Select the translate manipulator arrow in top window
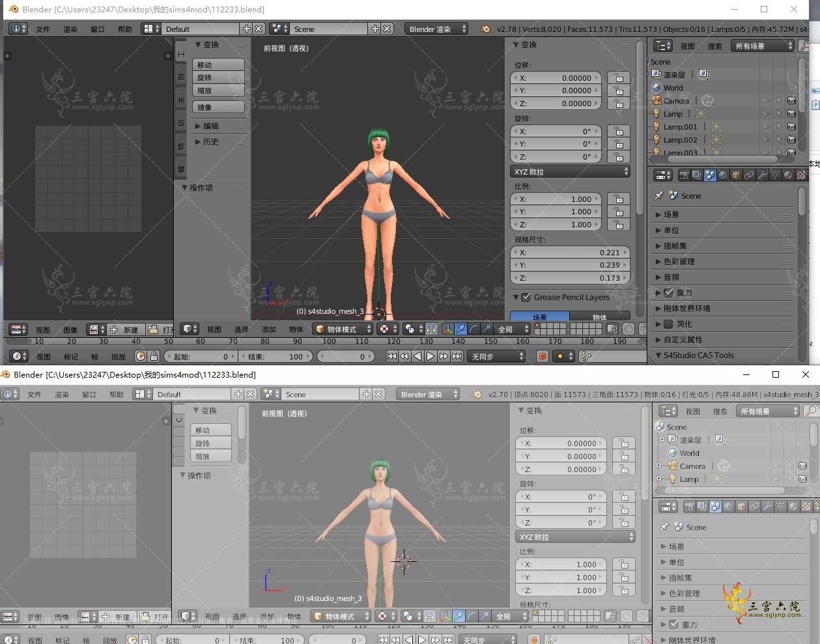 460,329
